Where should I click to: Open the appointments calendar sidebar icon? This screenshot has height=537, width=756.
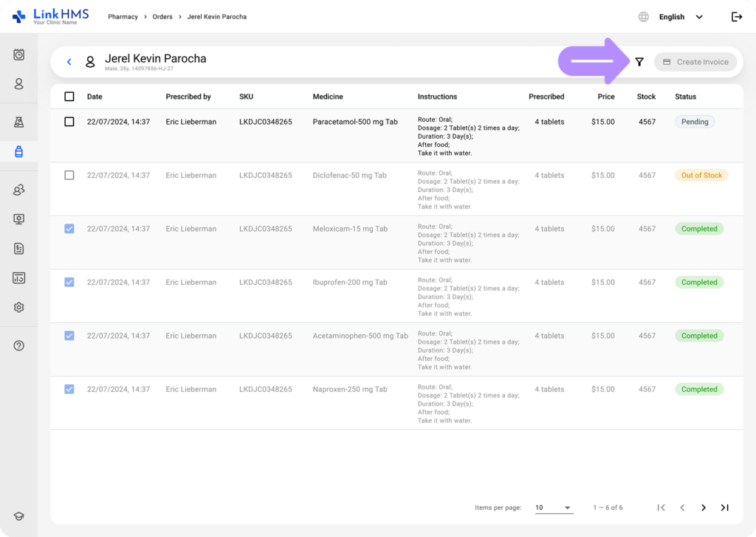(x=18, y=55)
